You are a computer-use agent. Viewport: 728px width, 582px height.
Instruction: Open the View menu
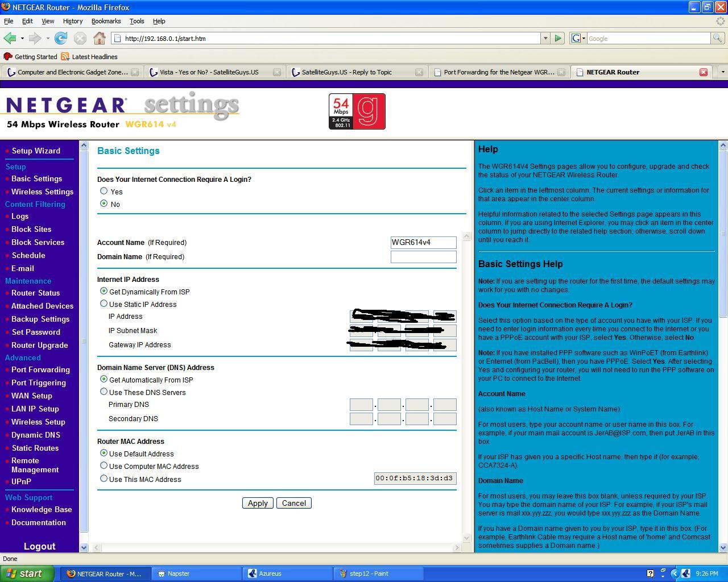click(48, 21)
